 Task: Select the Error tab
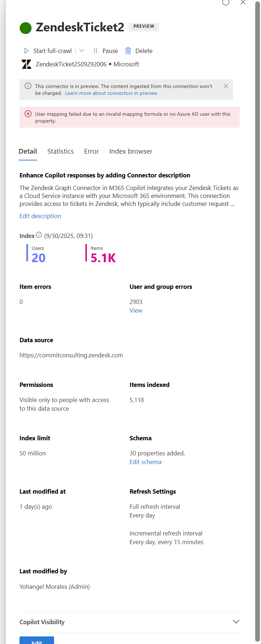click(x=91, y=151)
